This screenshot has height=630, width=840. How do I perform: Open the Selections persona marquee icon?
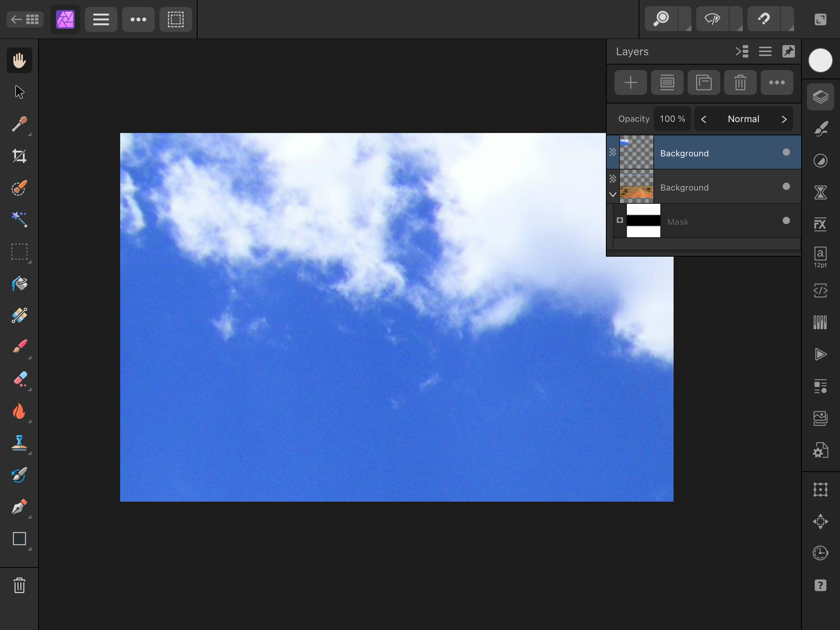(176, 19)
